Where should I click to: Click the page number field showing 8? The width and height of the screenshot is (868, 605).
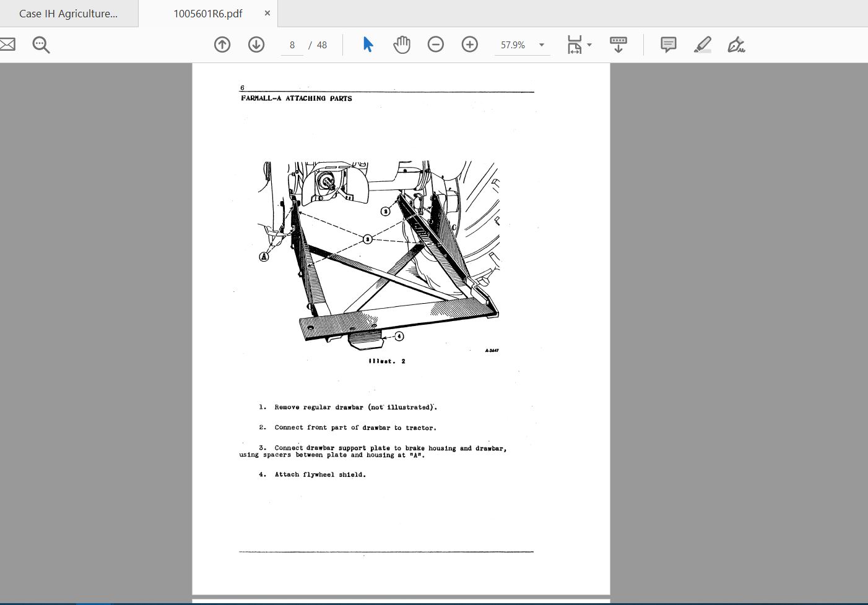(x=292, y=45)
